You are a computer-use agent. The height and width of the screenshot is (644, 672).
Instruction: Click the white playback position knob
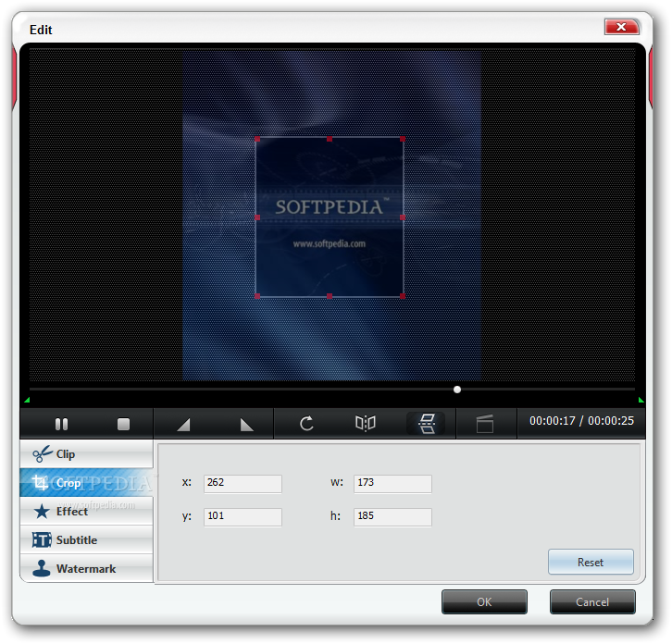pos(457,390)
